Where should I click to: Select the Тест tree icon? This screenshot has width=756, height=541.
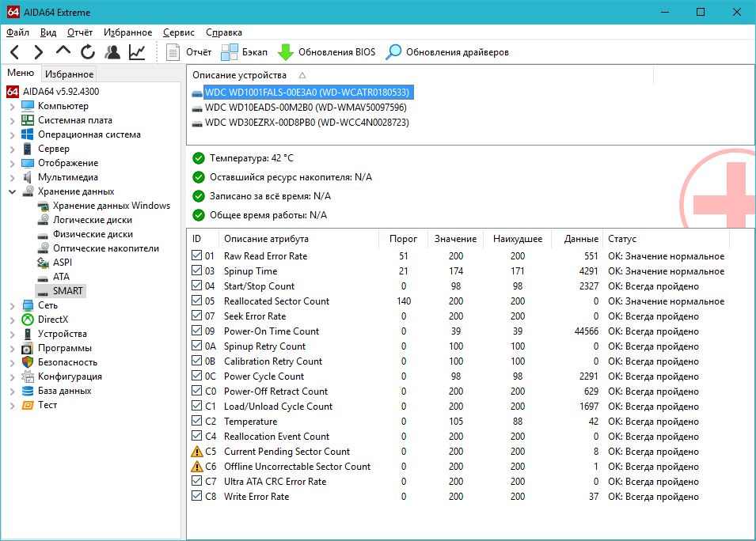pos(28,405)
